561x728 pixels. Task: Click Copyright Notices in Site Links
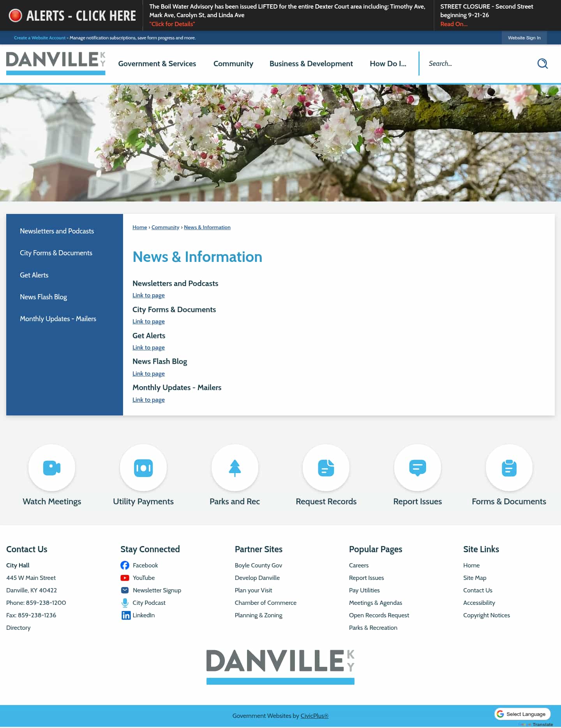(487, 615)
